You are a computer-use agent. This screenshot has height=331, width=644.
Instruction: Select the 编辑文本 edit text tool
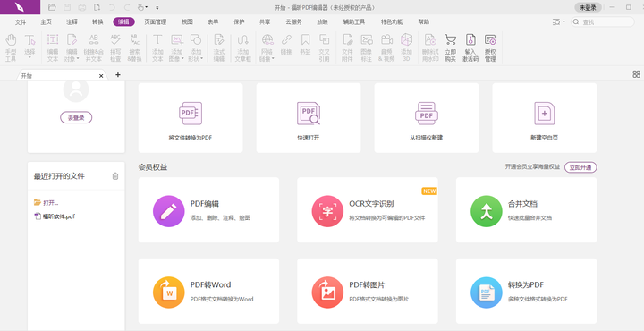[x=53, y=47]
